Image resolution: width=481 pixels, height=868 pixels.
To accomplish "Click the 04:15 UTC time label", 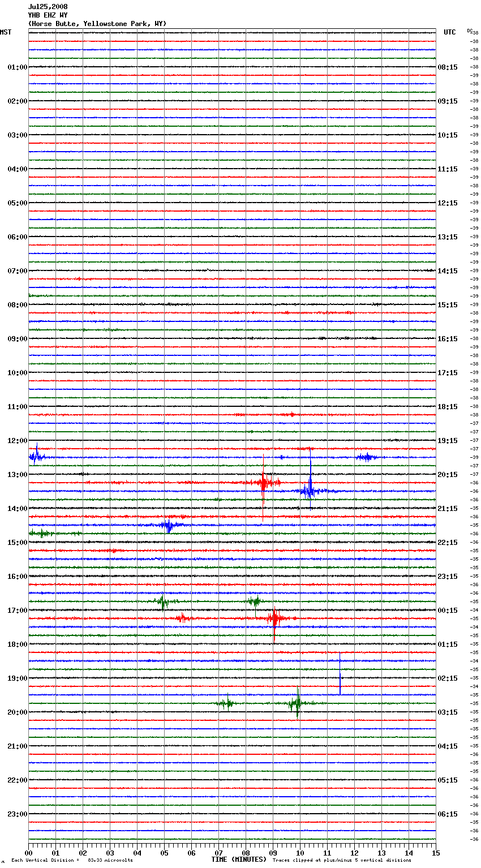I will coord(448,746).
